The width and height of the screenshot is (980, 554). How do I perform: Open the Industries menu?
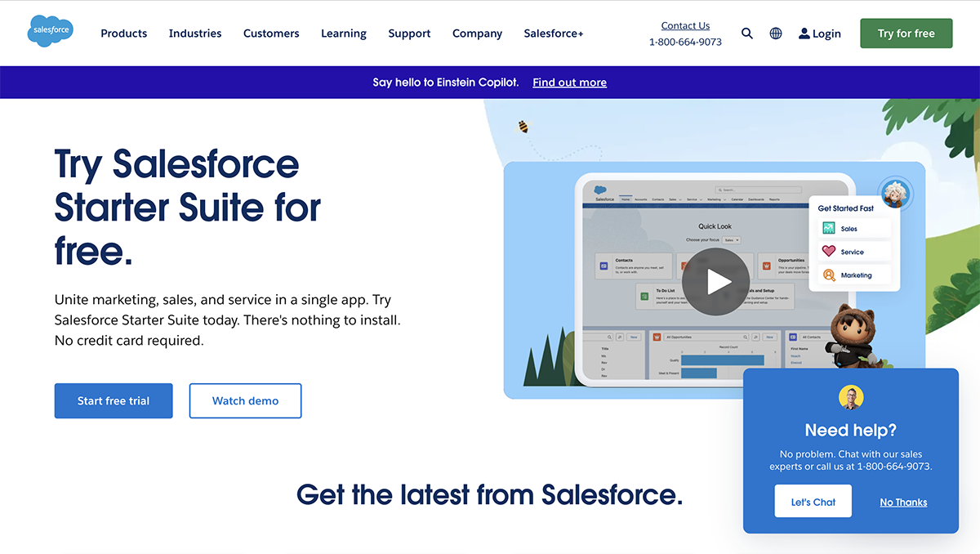195,34
